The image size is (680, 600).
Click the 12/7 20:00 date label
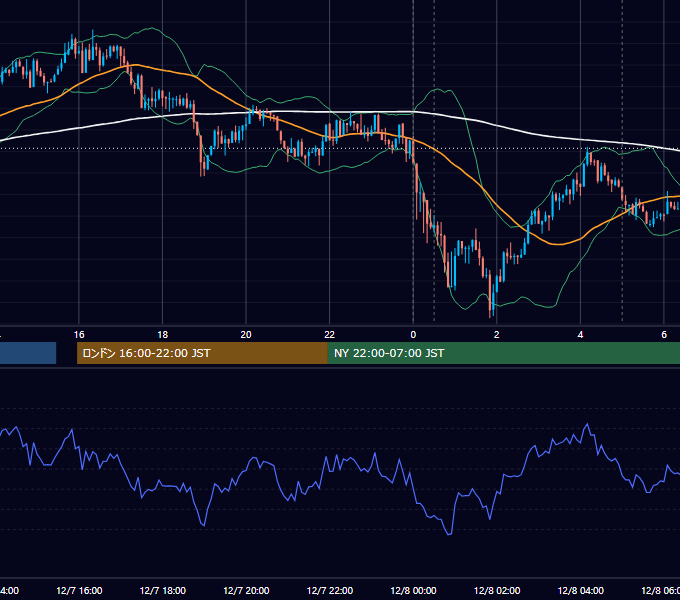[246, 590]
